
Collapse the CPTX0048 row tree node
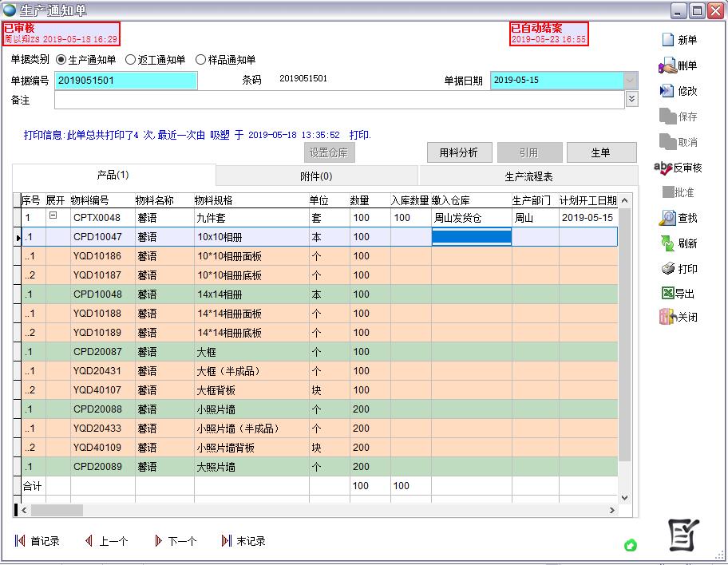(53, 215)
